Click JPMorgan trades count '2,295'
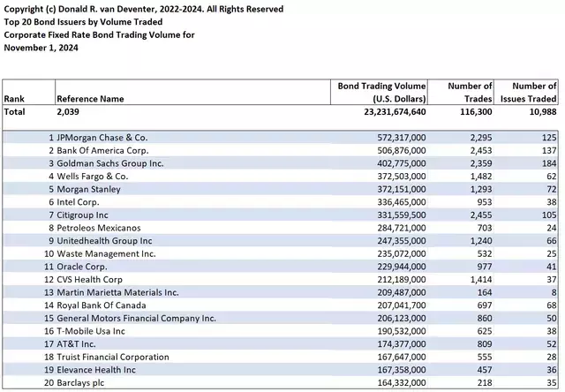The height and width of the screenshot is (392, 565). point(481,138)
